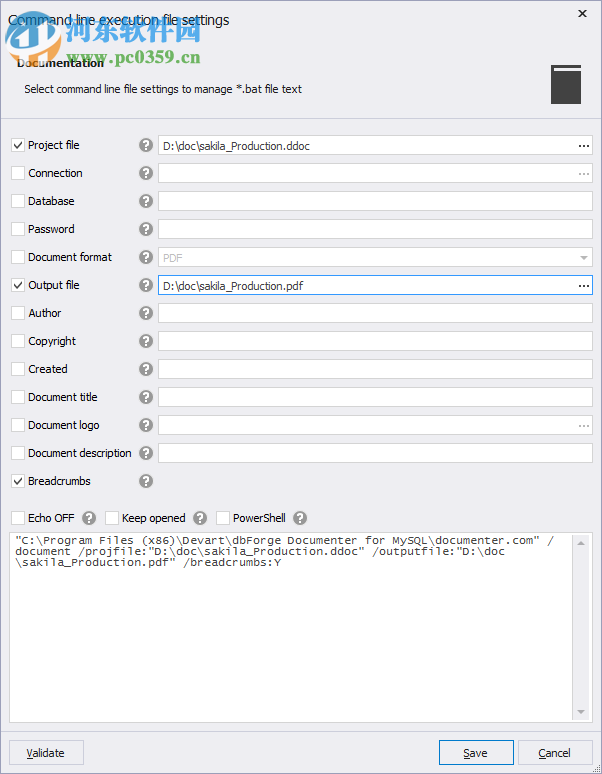Viewport: 602px width, 774px height.
Task: Browse for project file with ellipsis button
Action: click(x=584, y=146)
